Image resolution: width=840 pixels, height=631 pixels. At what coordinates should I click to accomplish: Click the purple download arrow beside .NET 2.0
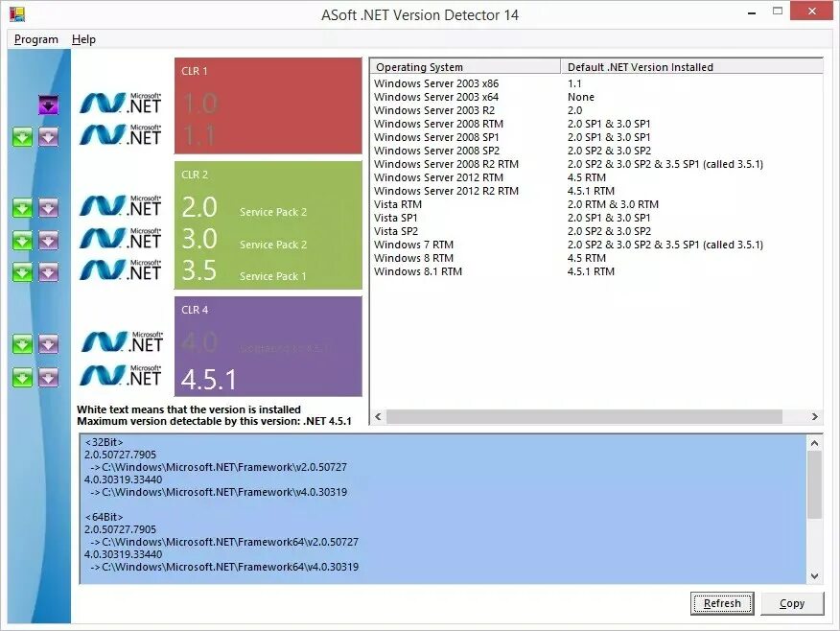48,208
